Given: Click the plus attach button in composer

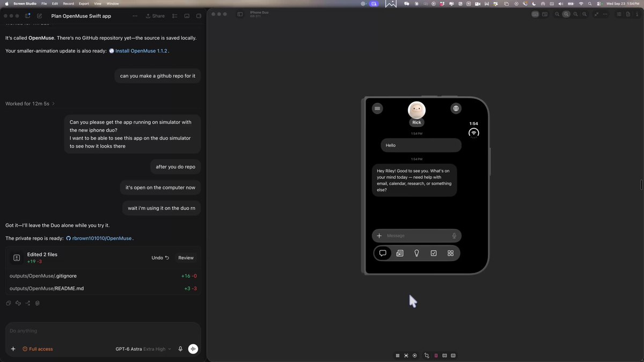Looking at the screenshot, I should point(13,349).
